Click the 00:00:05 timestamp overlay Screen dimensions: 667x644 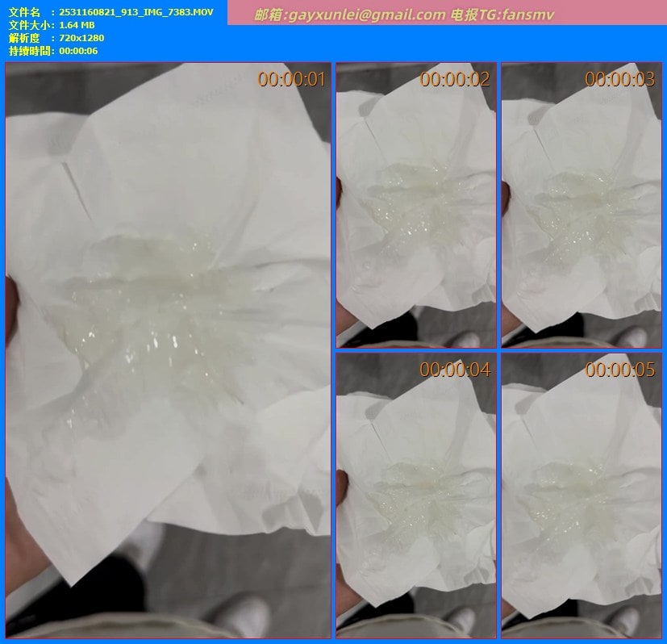tap(619, 370)
